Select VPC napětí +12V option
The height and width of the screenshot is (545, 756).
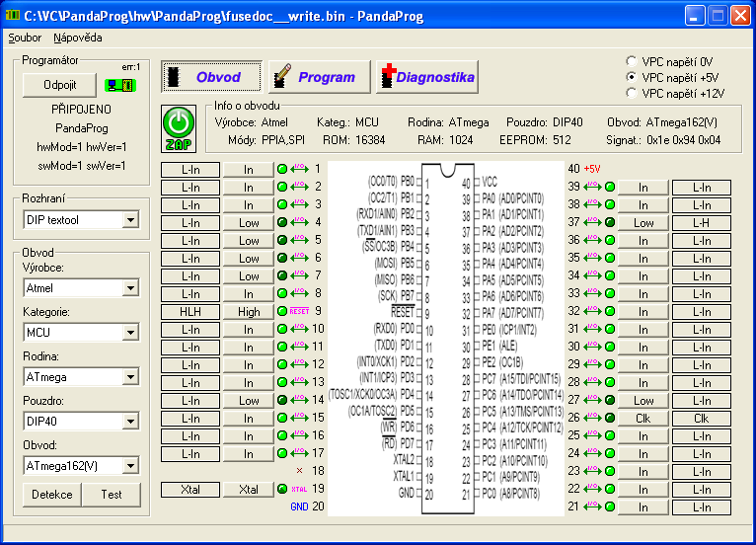632,93
